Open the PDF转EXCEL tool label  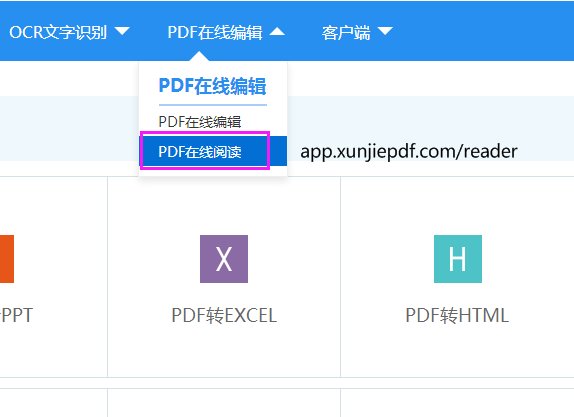[224, 315]
